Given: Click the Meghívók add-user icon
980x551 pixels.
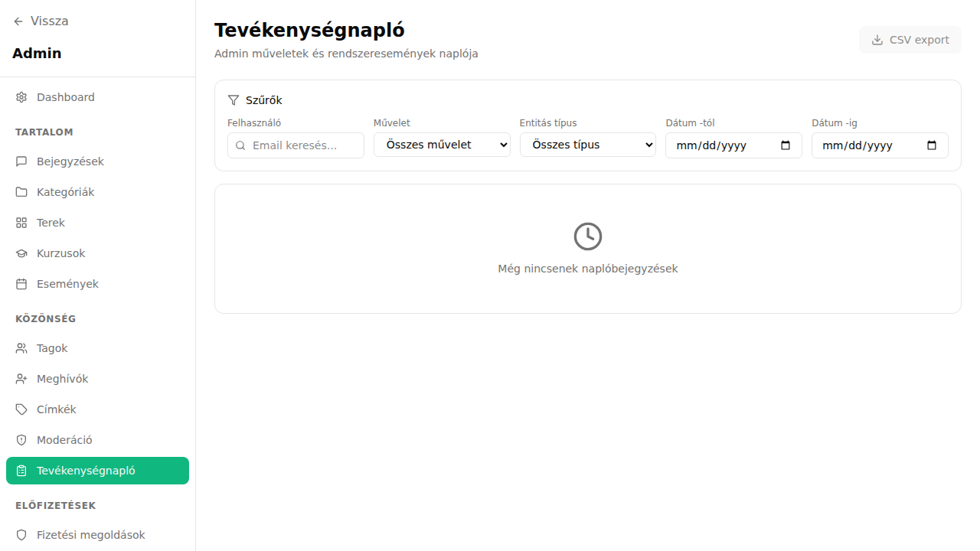Looking at the screenshot, I should point(21,378).
